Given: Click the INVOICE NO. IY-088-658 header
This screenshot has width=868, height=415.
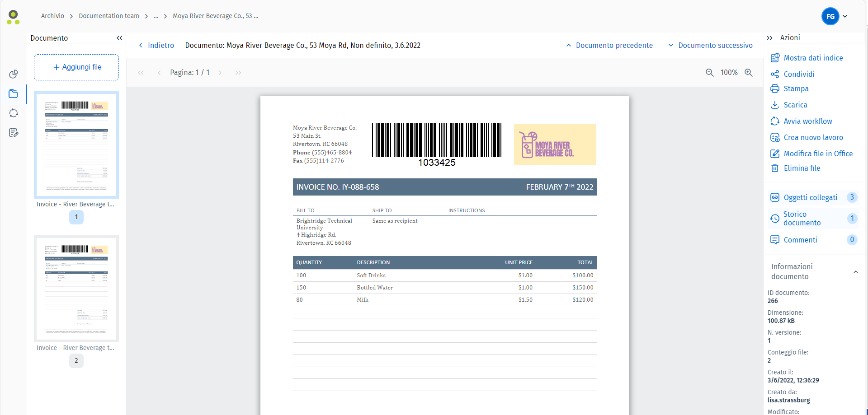Looking at the screenshot, I should [338, 187].
